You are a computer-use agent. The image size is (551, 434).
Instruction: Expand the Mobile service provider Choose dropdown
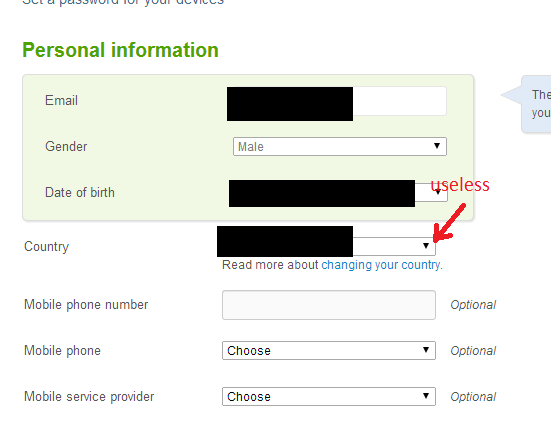329,396
